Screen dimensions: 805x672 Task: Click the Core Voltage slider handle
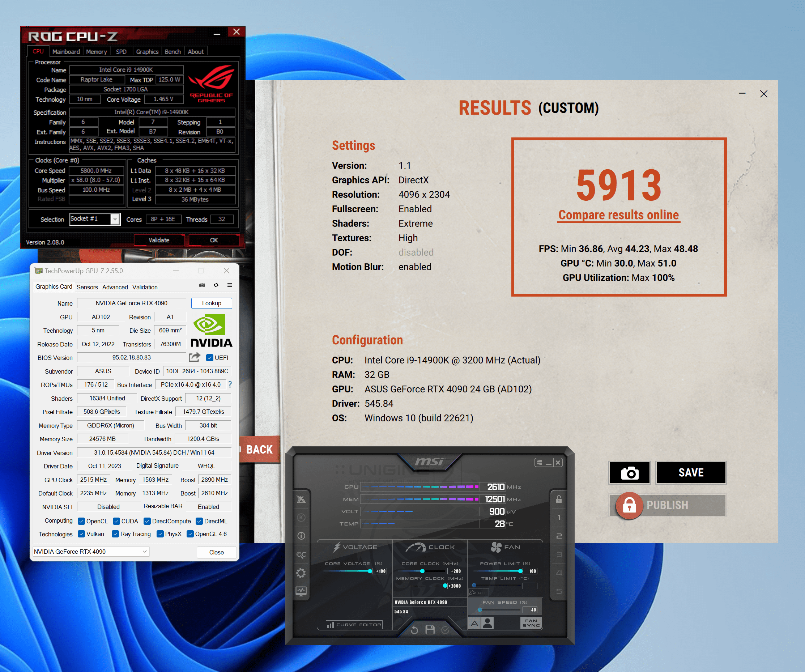click(370, 571)
